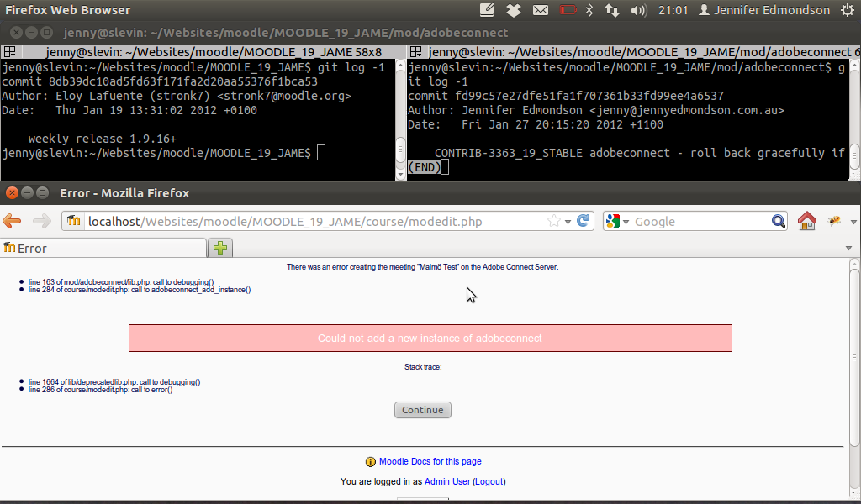Click the Firefox back arrow button
This screenshot has height=504, width=861.
[12, 221]
